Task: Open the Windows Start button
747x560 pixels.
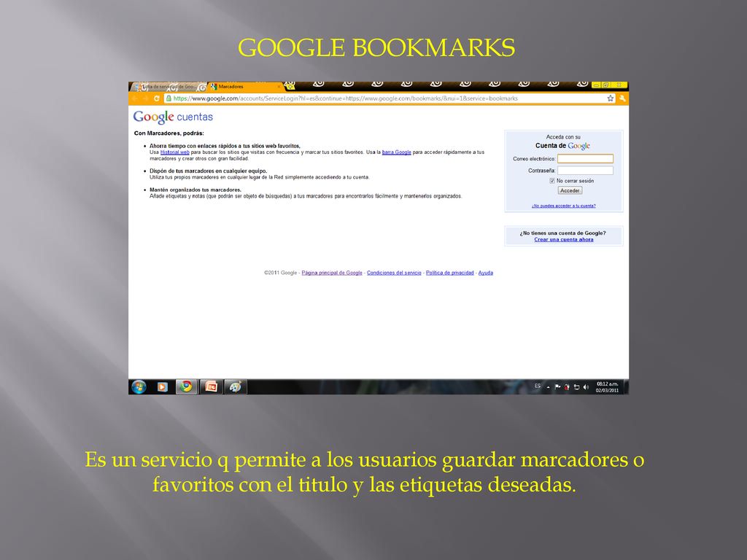Action: point(139,387)
